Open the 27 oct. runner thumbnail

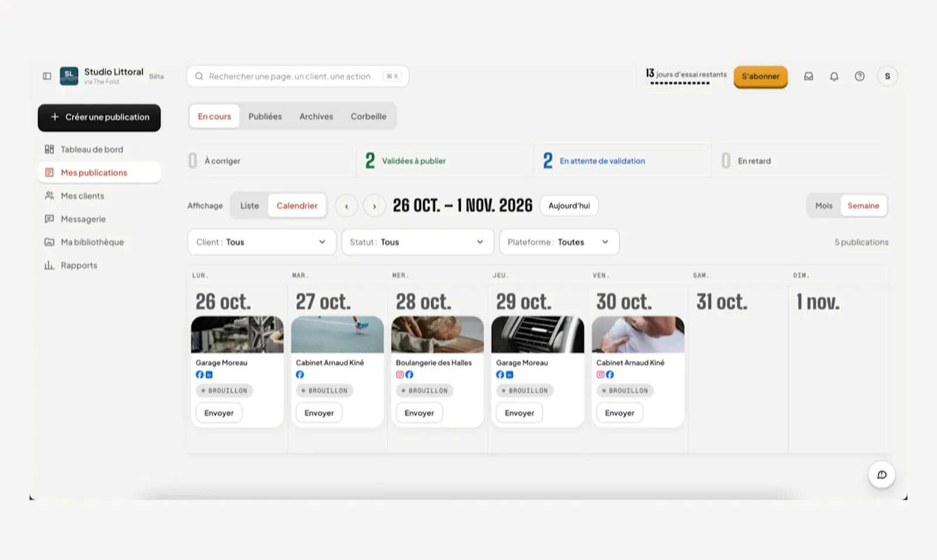pyautogui.click(x=337, y=335)
